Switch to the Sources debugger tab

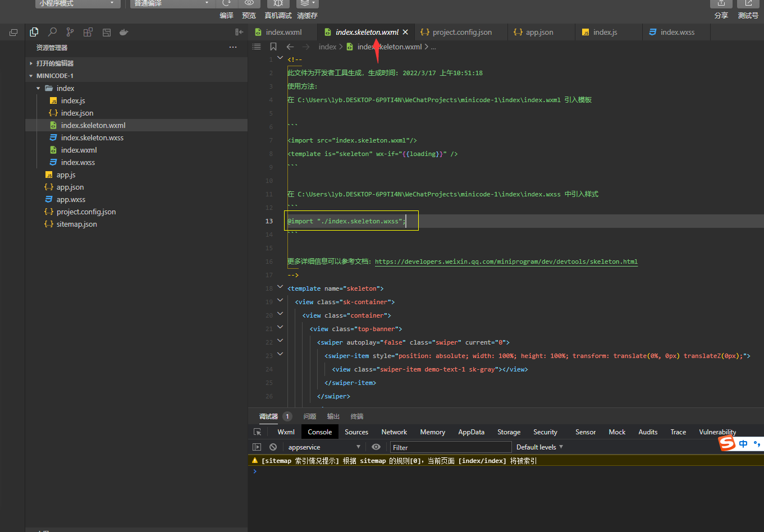pos(356,432)
